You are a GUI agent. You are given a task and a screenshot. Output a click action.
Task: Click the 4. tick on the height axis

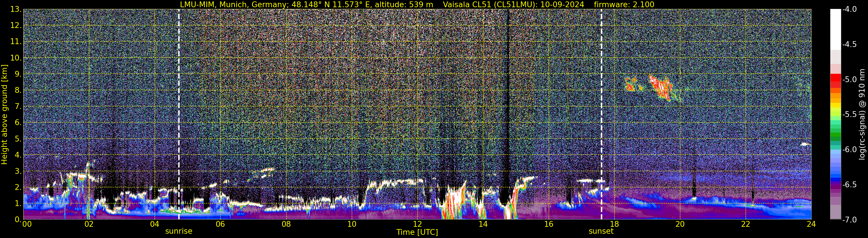[x=18, y=155]
